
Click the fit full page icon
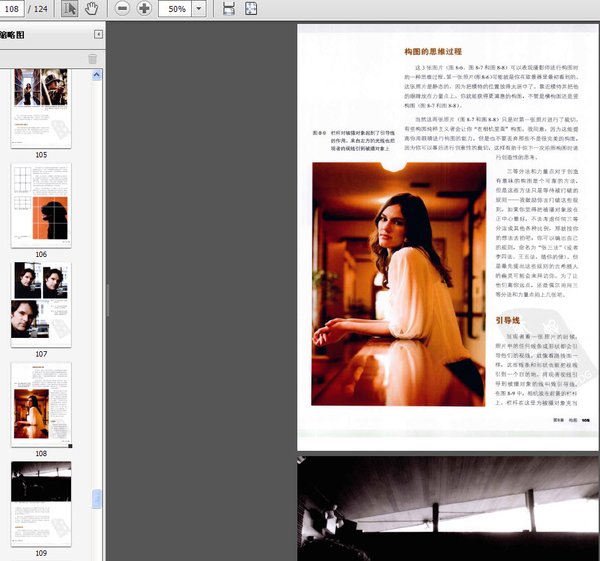point(251,8)
